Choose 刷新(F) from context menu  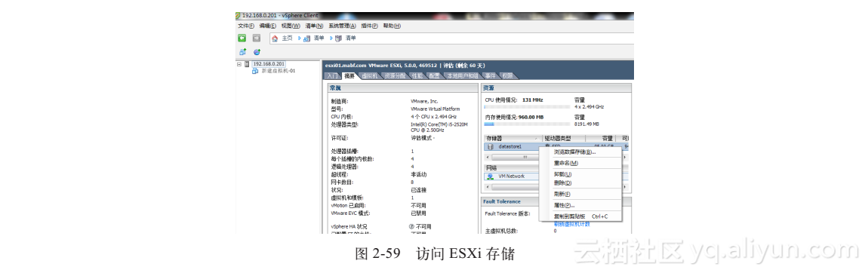pyautogui.click(x=580, y=194)
